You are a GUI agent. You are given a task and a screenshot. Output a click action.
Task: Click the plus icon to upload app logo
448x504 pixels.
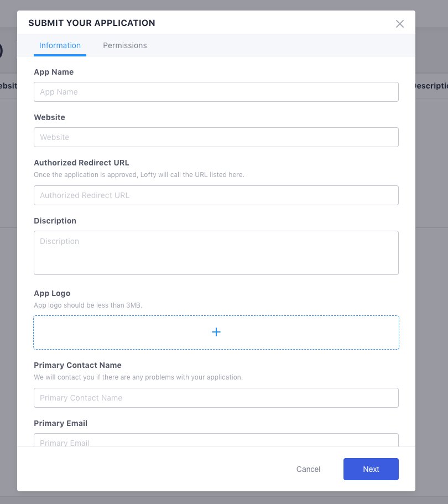(216, 332)
